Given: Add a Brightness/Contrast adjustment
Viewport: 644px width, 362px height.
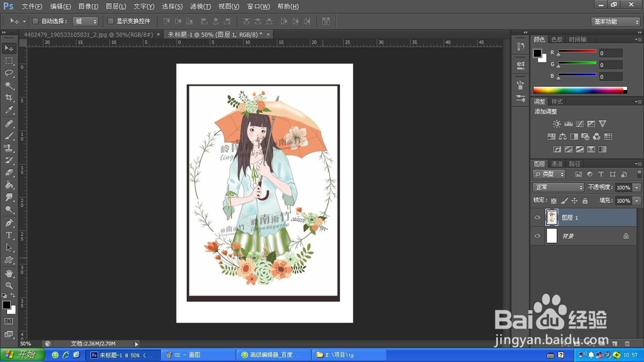Looking at the screenshot, I should [x=556, y=124].
